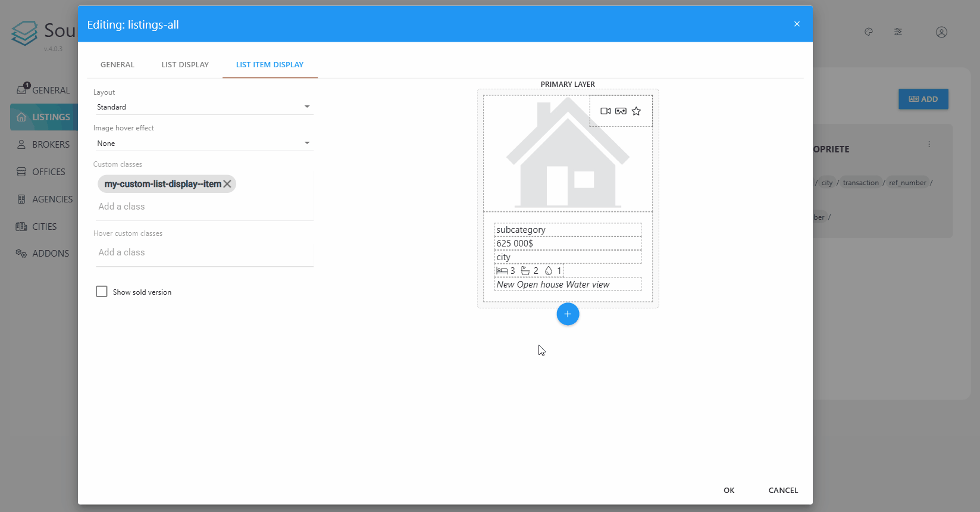
Task: Click the bedroom icon in preview
Action: point(502,271)
